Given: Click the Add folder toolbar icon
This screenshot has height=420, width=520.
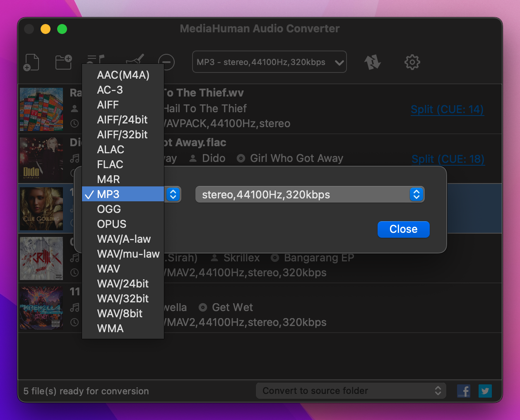Looking at the screenshot, I should 64,62.
